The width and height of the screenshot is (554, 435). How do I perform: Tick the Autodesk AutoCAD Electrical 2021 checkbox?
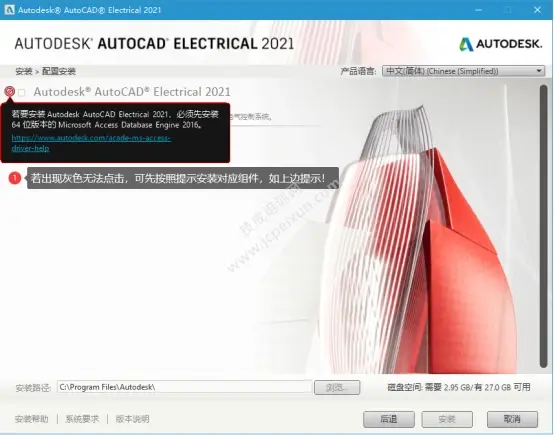click(x=22, y=93)
